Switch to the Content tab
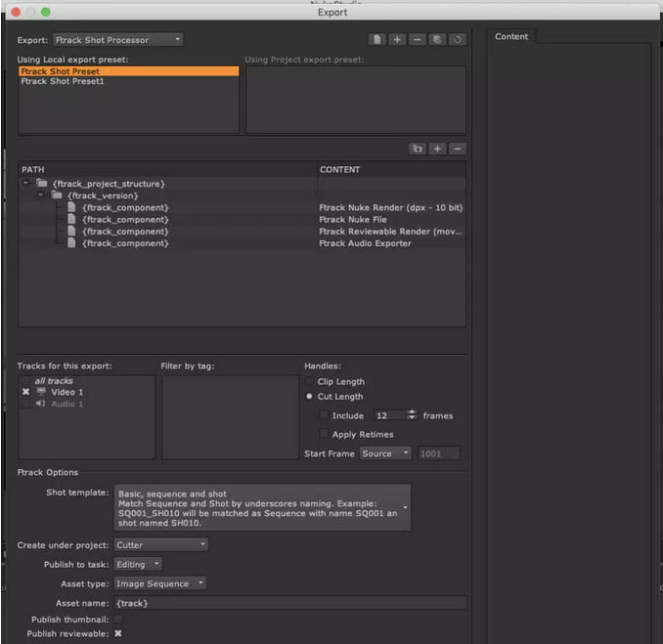 (511, 37)
